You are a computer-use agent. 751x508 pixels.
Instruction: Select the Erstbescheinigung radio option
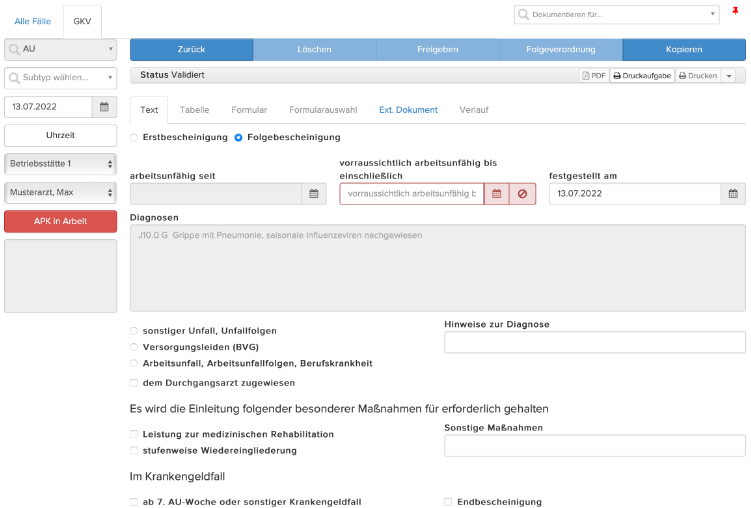point(134,137)
